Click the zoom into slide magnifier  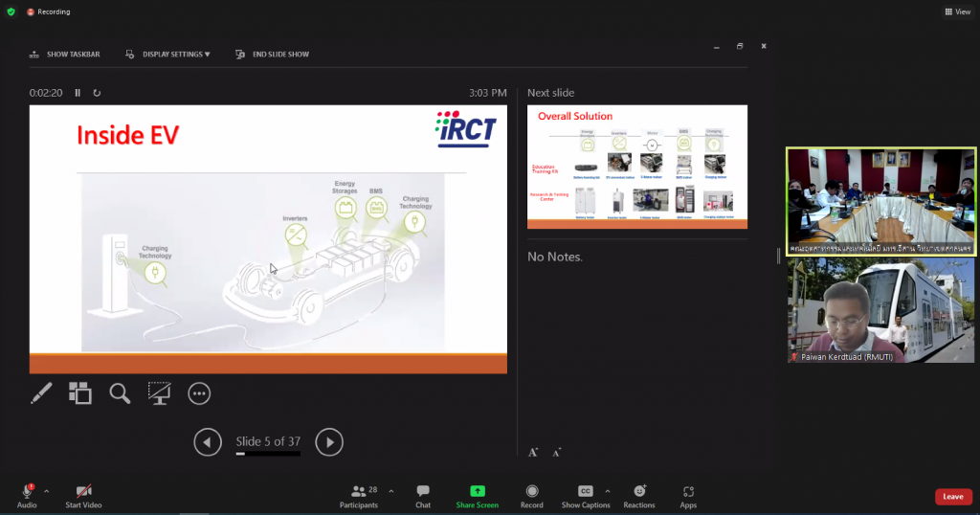point(120,392)
